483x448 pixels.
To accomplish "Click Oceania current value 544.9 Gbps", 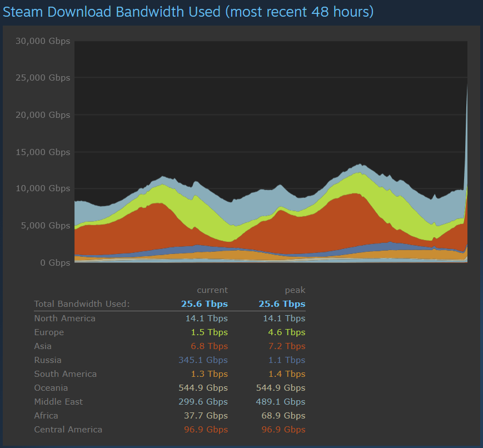I will [203, 387].
